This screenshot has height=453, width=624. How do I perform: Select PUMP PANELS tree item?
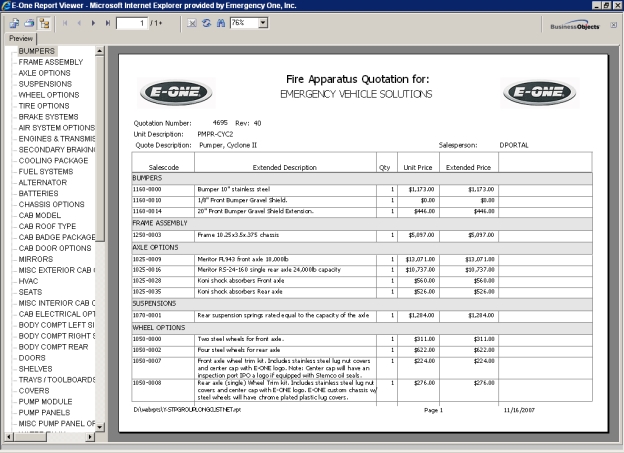coord(44,412)
